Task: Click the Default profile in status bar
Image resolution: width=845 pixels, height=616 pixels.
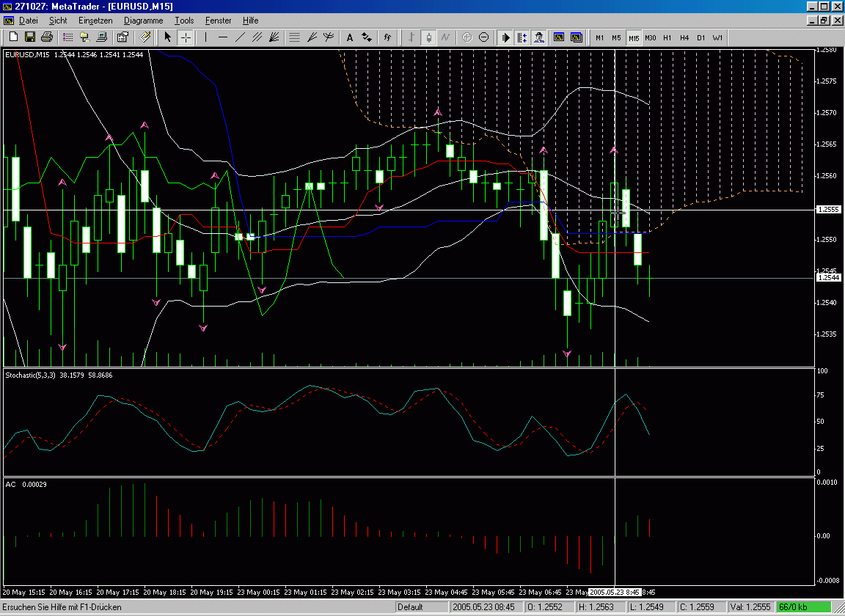Action: tap(411, 607)
